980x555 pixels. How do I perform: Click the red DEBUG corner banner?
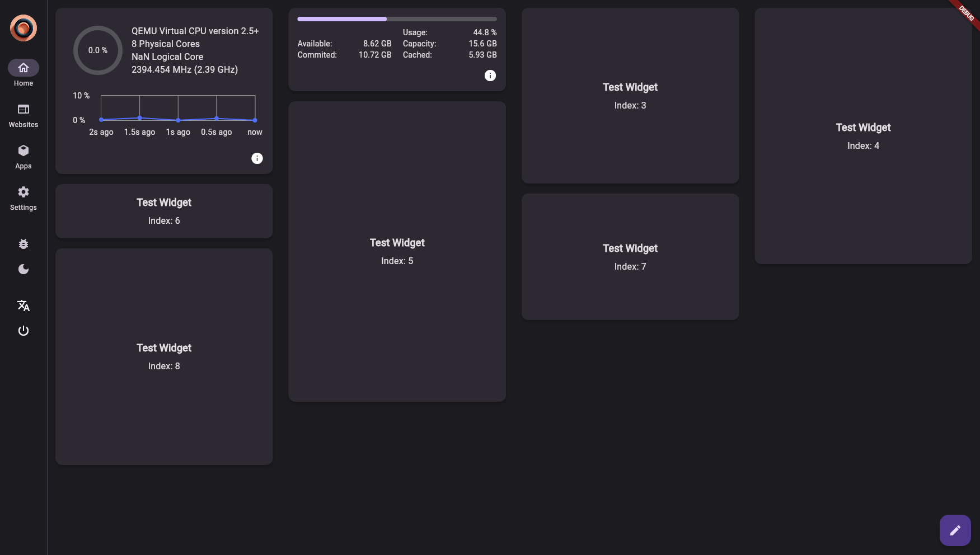966,13
